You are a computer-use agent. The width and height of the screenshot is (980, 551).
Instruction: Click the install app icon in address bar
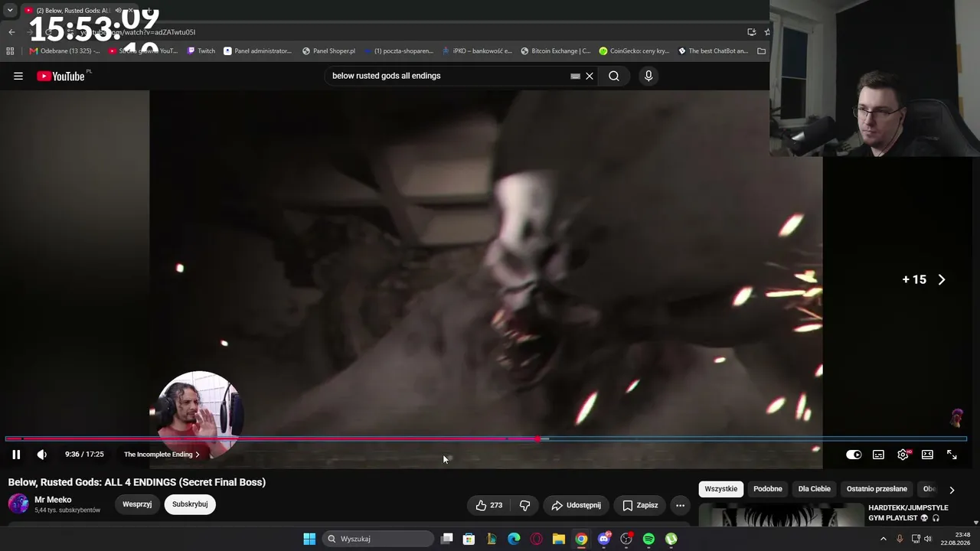click(751, 32)
